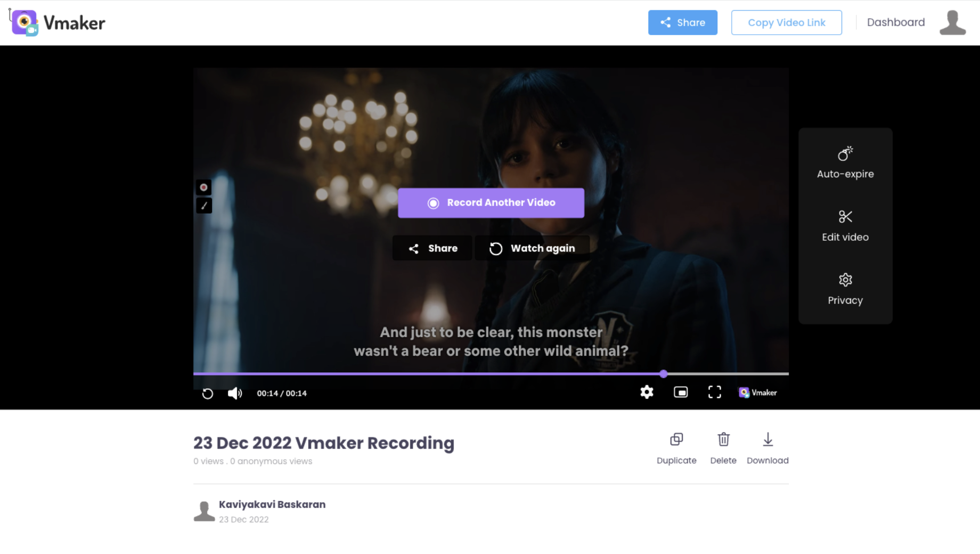Image resolution: width=980 pixels, height=554 pixels.
Task: Click the pen annotation icon on video's left edge
Action: (203, 206)
